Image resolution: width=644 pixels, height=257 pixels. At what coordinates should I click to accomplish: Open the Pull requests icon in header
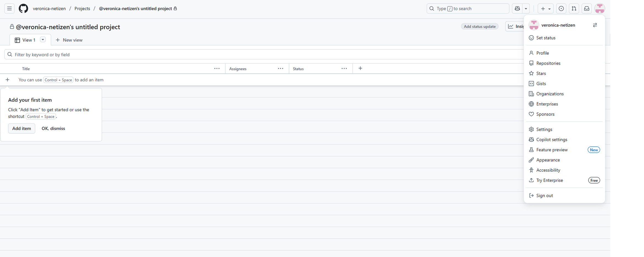(574, 9)
